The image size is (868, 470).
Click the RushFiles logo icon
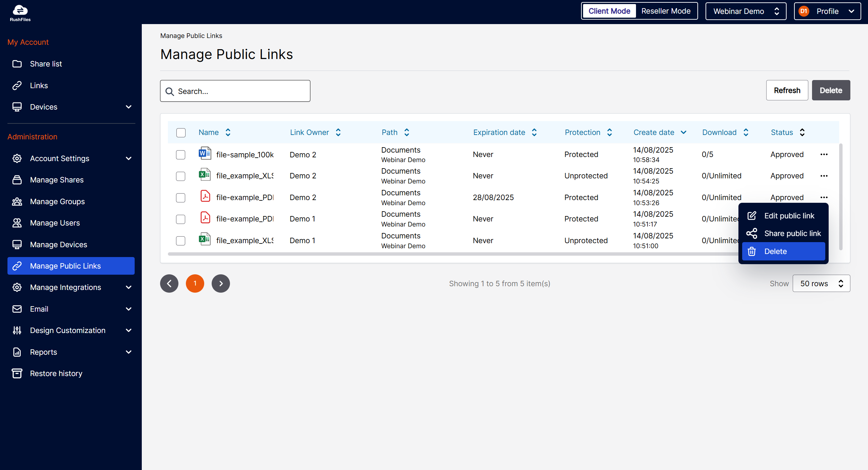pyautogui.click(x=20, y=10)
